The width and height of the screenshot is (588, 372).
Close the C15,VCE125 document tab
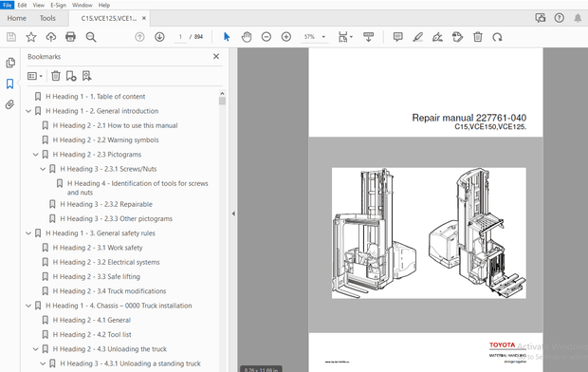click(x=144, y=18)
